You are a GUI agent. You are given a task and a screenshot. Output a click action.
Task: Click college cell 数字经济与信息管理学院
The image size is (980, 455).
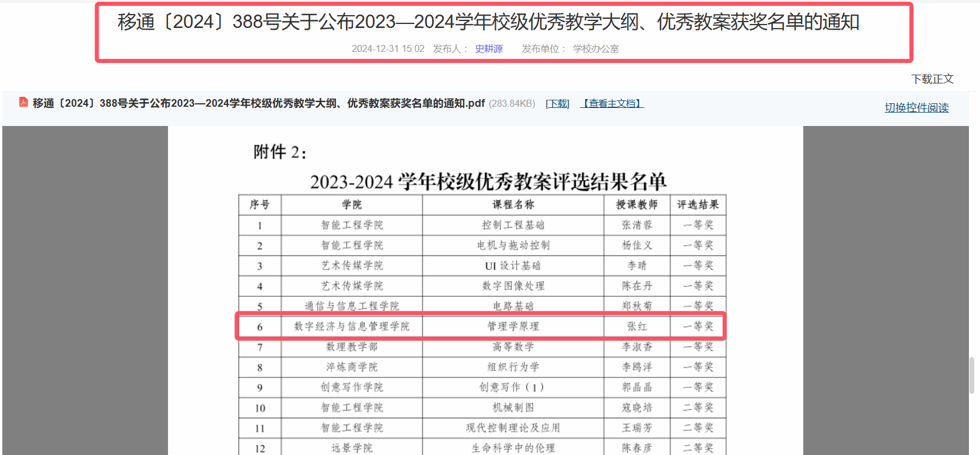tap(352, 327)
